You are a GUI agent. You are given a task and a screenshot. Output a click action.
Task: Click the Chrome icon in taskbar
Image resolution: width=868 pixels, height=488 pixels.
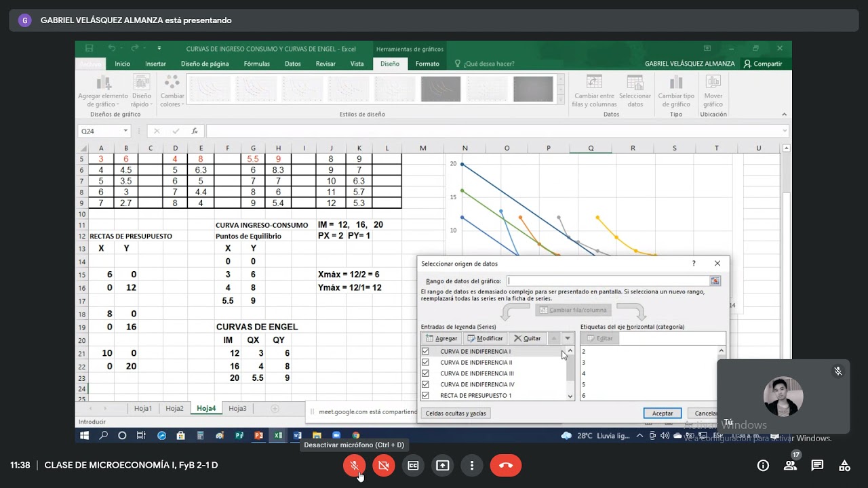coord(356,435)
